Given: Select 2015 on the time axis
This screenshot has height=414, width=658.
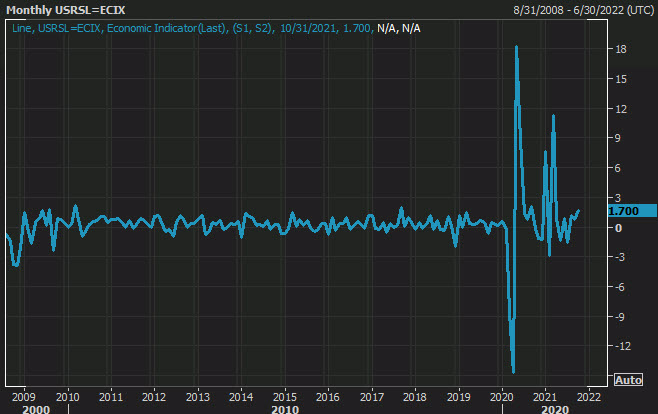Looking at the screenshot, I should pos(285,394).
